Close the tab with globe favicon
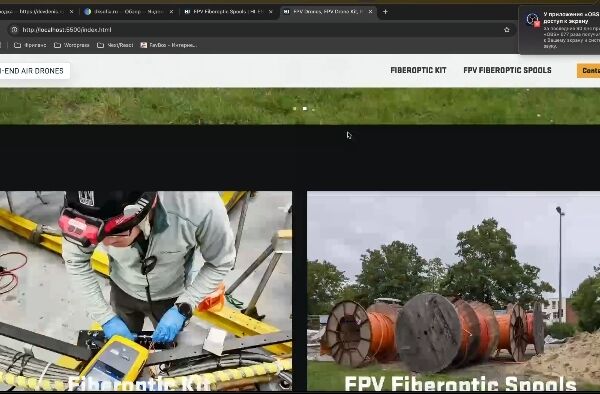 171,12
